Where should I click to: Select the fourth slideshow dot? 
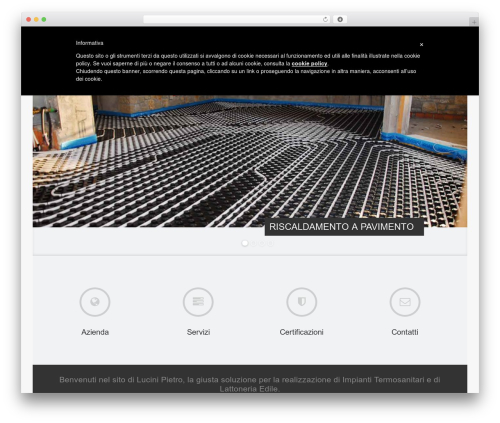tap(271, 243)
